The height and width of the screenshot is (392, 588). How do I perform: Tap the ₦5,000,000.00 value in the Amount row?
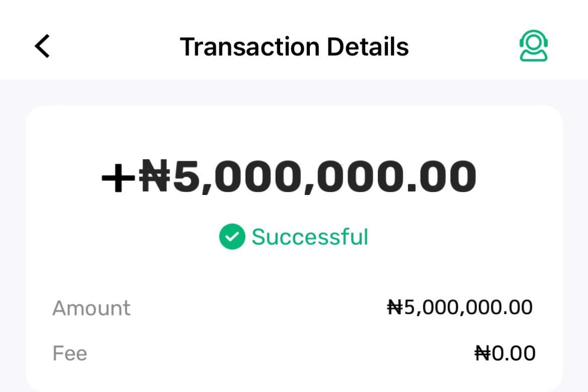coord(460,307)
